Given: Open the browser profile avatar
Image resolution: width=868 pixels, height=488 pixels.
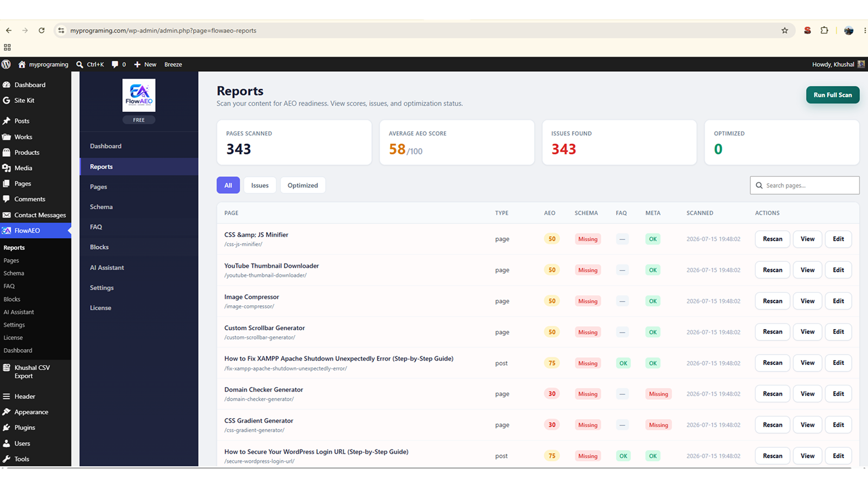Looking at the screenshot, I should click(x=849, y=30).
